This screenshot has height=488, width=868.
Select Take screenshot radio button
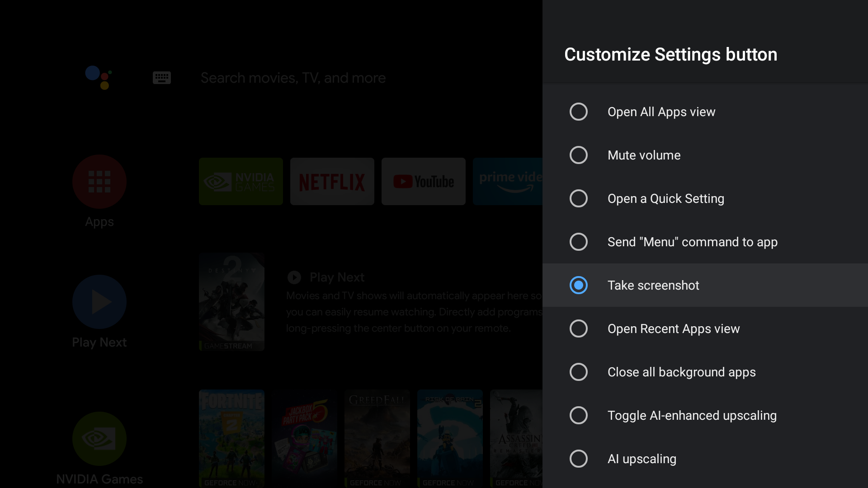coord(578,286)
